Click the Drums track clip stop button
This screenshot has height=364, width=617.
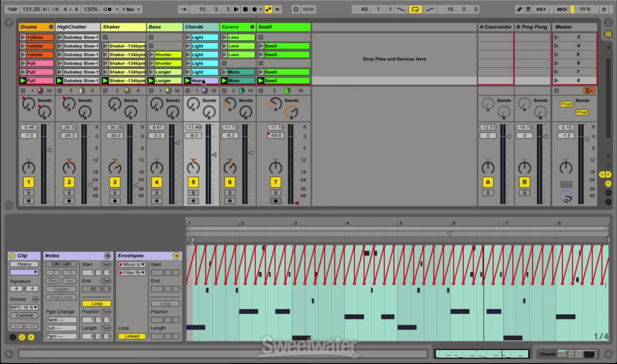[23, 91]
